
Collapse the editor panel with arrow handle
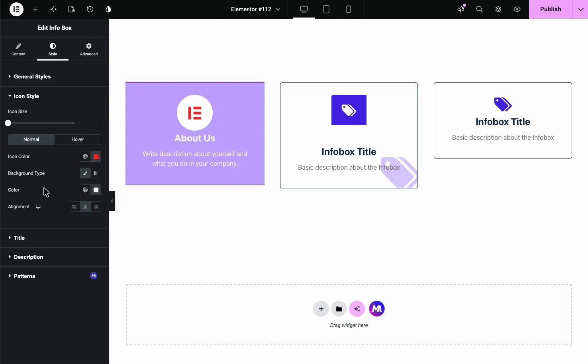112,201
